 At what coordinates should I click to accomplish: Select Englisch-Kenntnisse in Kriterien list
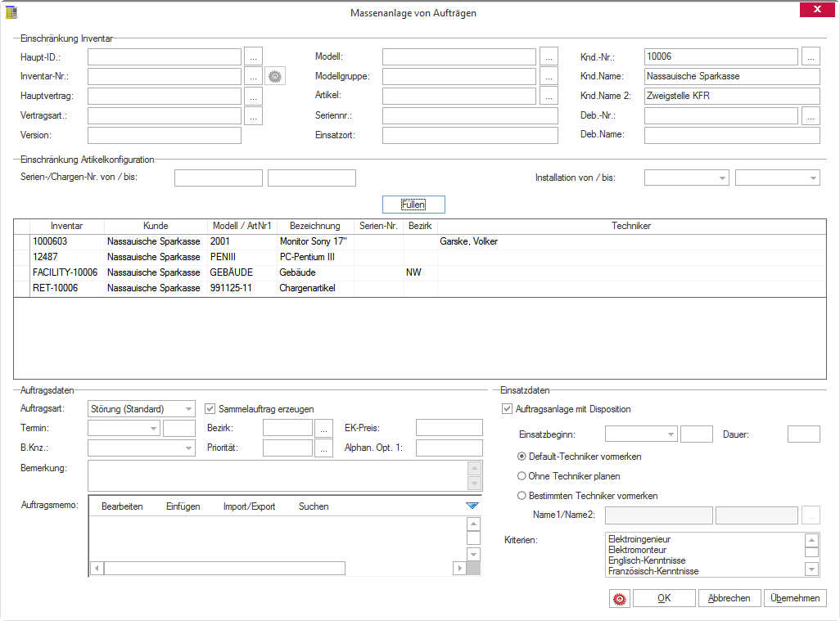[647, 560]
